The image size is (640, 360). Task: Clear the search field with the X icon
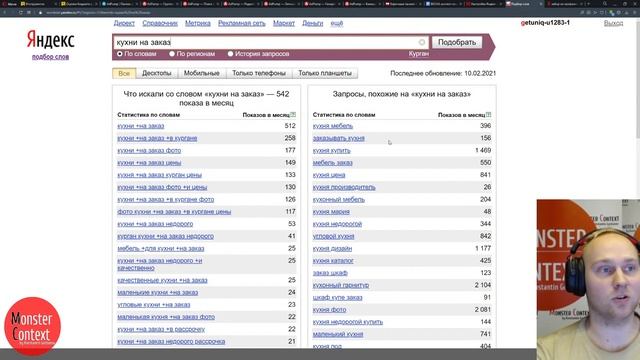click(x=422, y=42)
